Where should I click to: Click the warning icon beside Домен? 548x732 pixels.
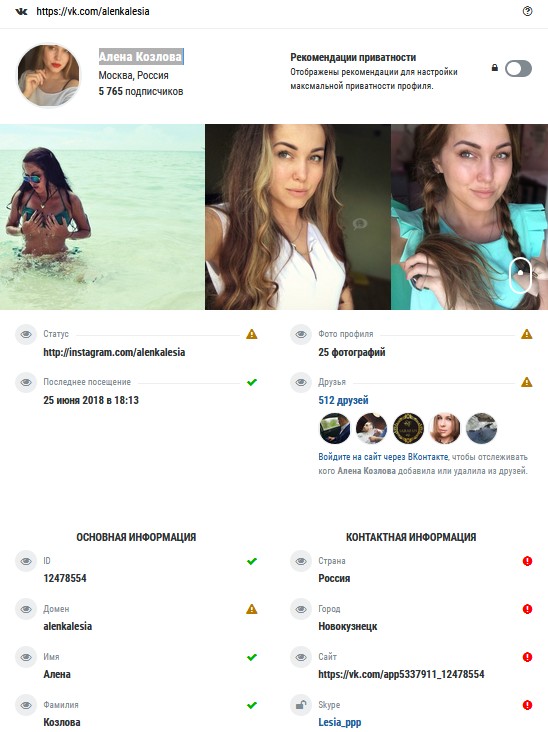click(252, 609)
